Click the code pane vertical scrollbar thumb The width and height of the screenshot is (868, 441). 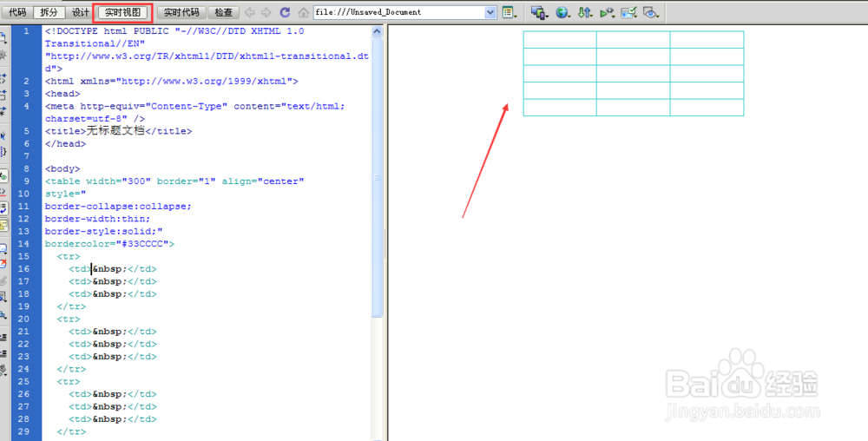pyautogui.click(x=377, y=177)
